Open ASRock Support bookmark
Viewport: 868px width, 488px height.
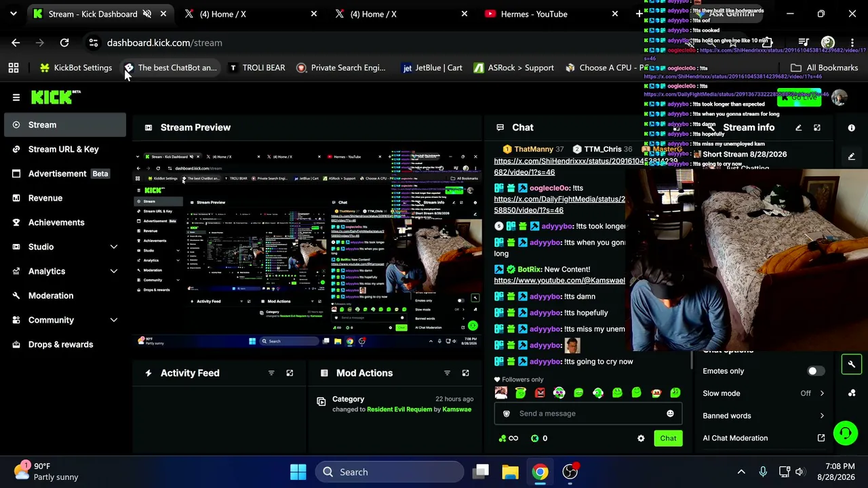pos(514,68)
